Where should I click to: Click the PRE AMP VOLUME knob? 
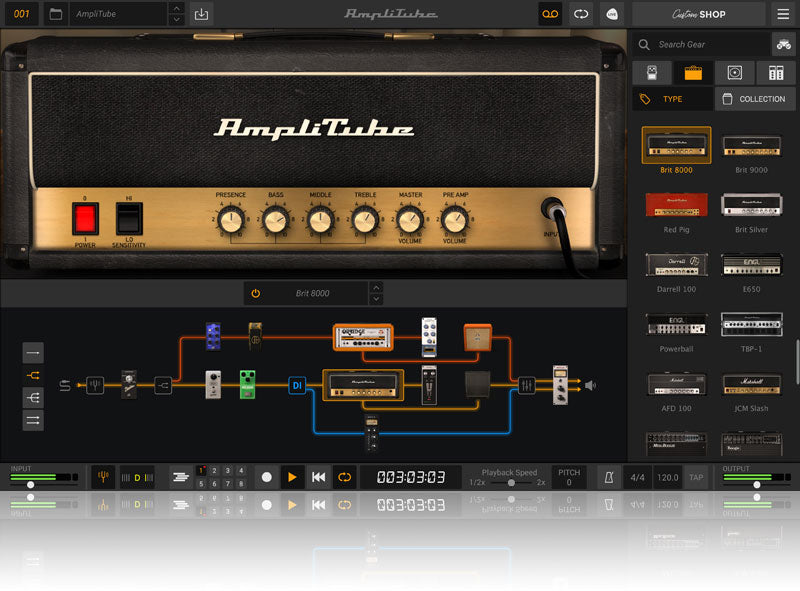pyautogui.click(x=455, y=220)
